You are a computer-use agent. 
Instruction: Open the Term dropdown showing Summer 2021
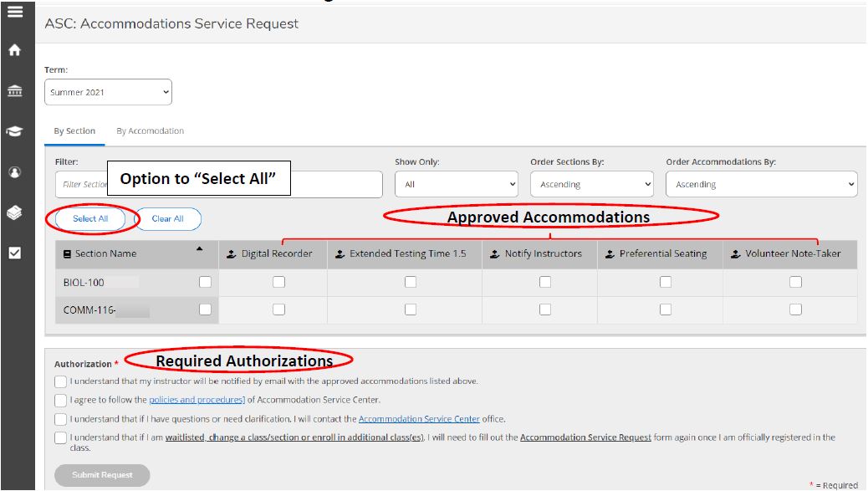point(108,93)
